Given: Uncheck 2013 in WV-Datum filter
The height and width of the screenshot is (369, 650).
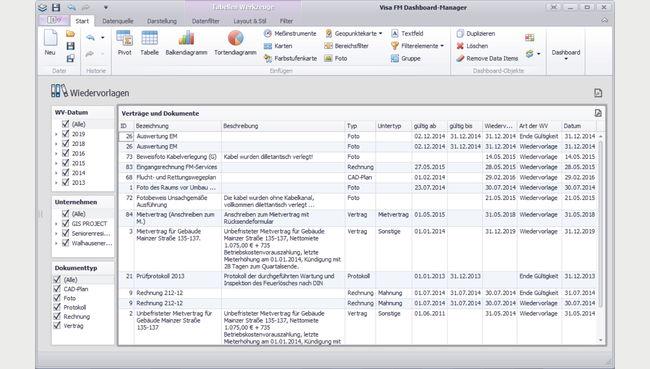Looking at the screenshot, I should click(x=65, y=182).
